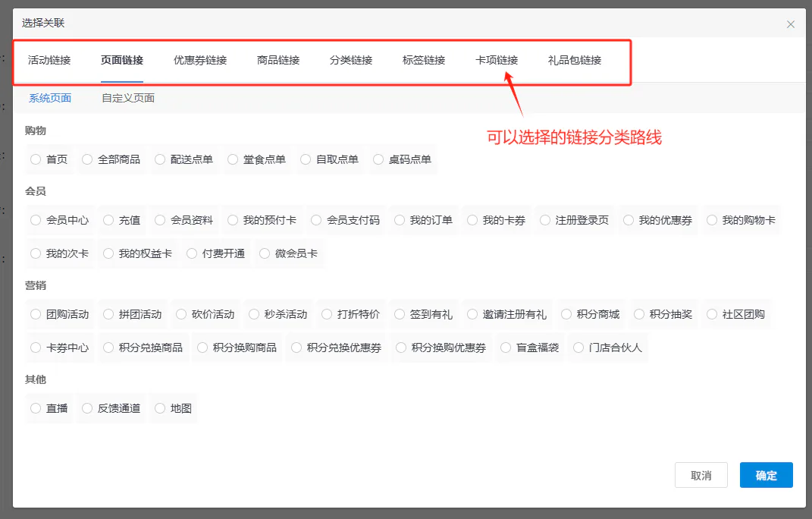Choose the 全部商品 radio option
Image resolution: width=812 pixels, height=519 pixels.
coord(87,159)
